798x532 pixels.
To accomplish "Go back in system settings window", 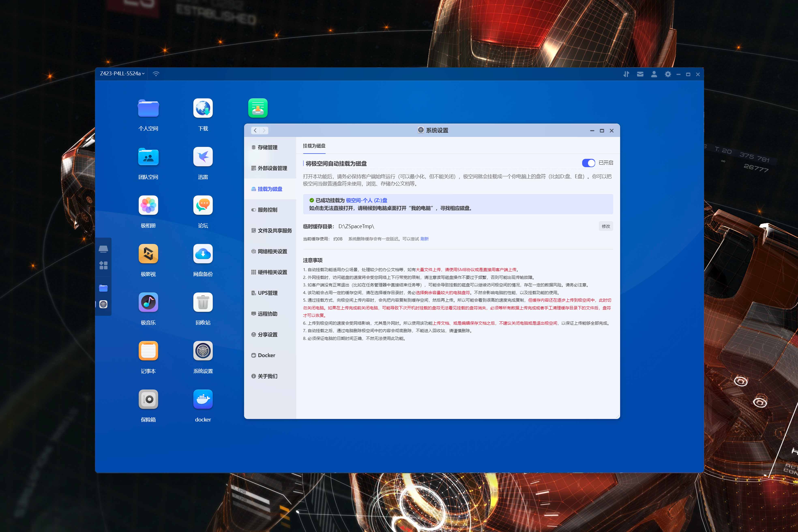I will point(255,130).
